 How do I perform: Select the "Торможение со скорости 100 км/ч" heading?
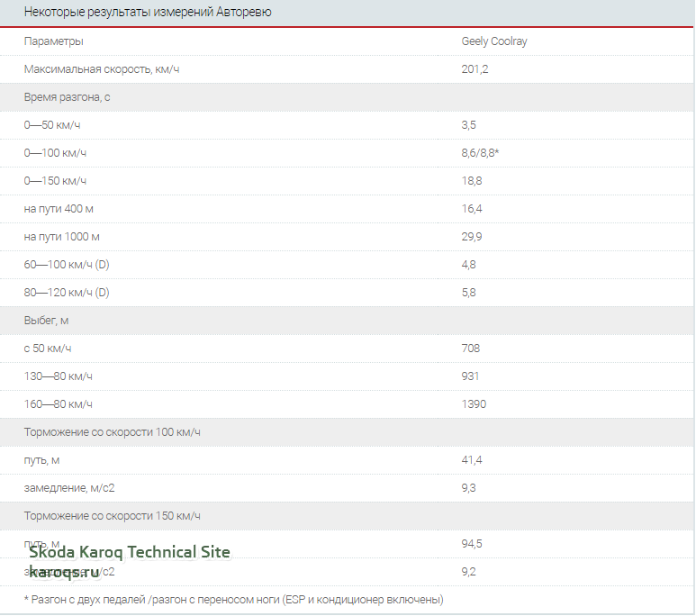coord(112,432)
